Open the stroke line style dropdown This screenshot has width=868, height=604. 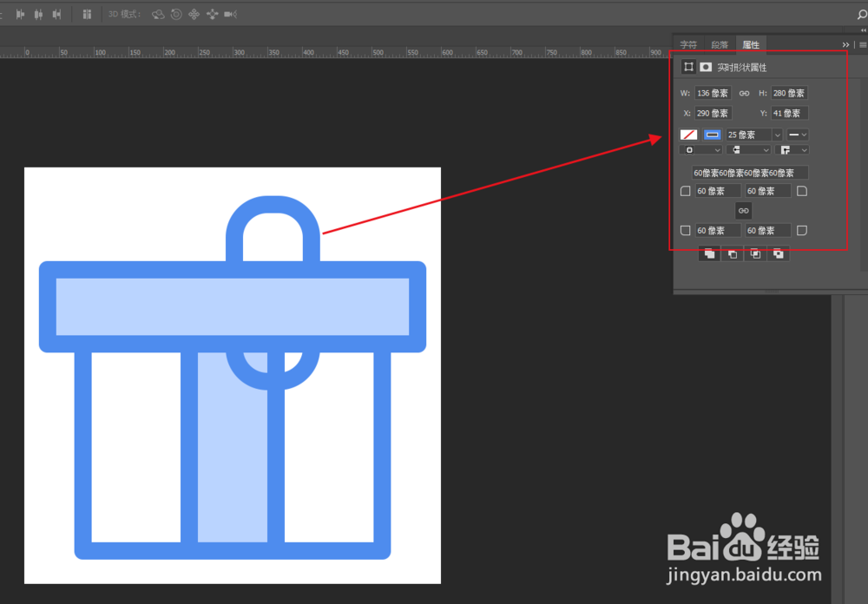tap(797, 135)
